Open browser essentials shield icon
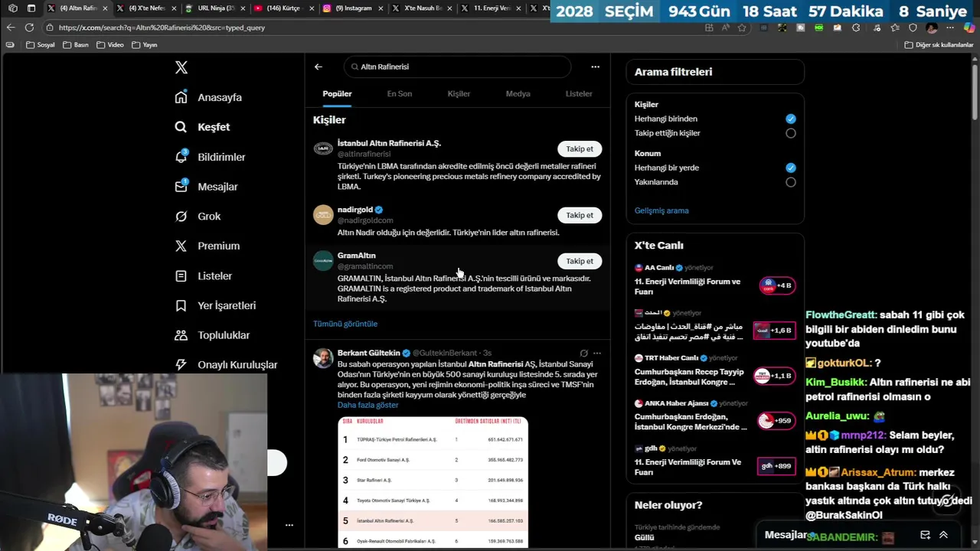This screenshot has width=980, height=551. pos(913,28)
